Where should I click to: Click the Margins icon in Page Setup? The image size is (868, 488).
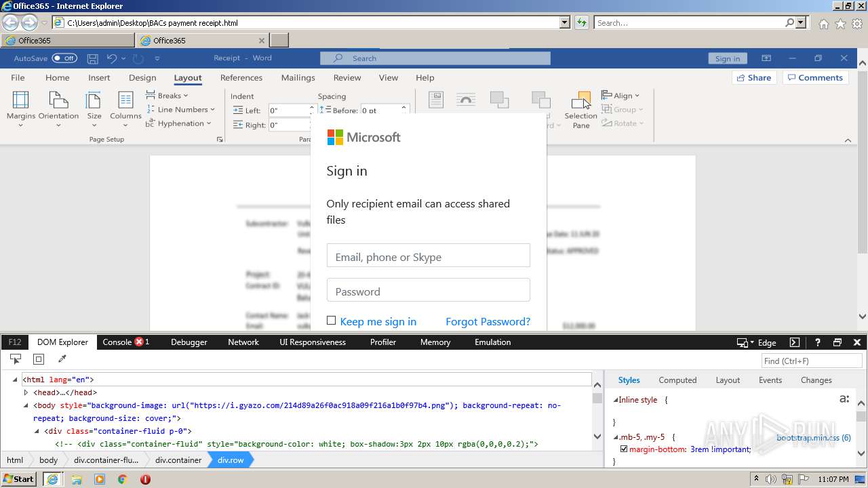pyautogui.click(x=21, y=100)
